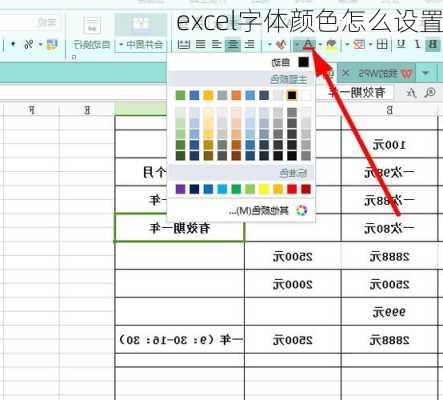Pick the standard dark red swatch
The height and width of the screenshot is (400, 443).
pyautogui.click(x=306, y=189)
